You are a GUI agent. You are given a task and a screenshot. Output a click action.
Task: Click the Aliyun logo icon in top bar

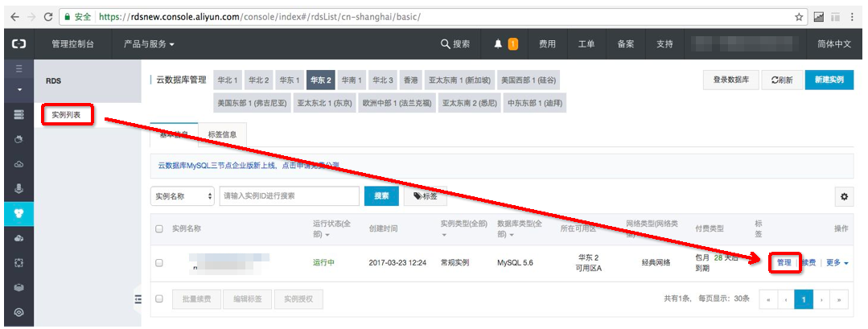(19, 44)
